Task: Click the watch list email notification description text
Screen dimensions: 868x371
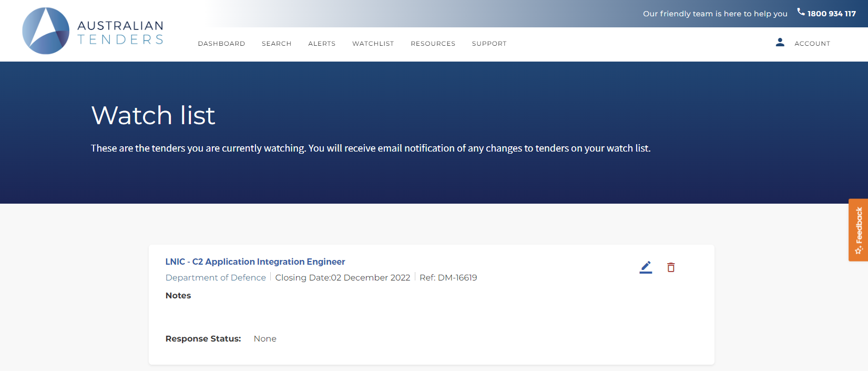Action: point(371,148)
